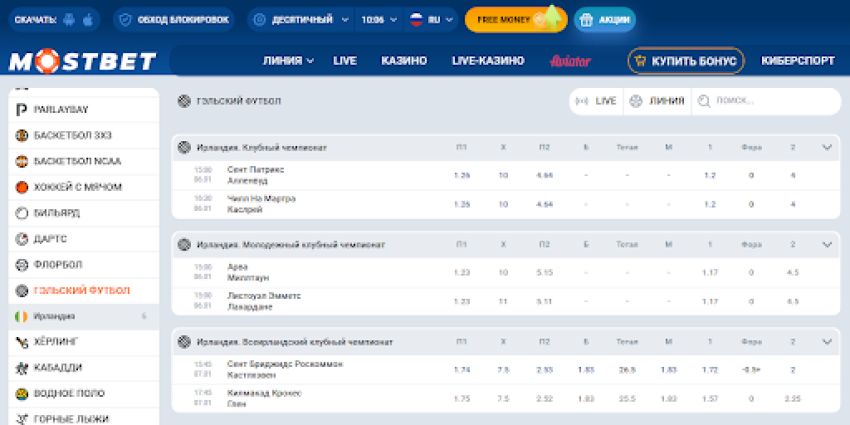Click the Баскетбол NCAA icon
Screen dimensions: 850x425
[x=22, y=162]
